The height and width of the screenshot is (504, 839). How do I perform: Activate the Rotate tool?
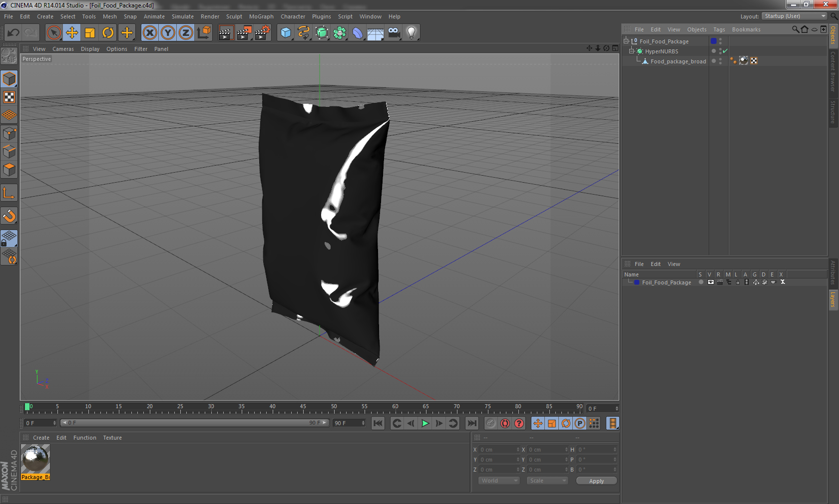point(108,33)
